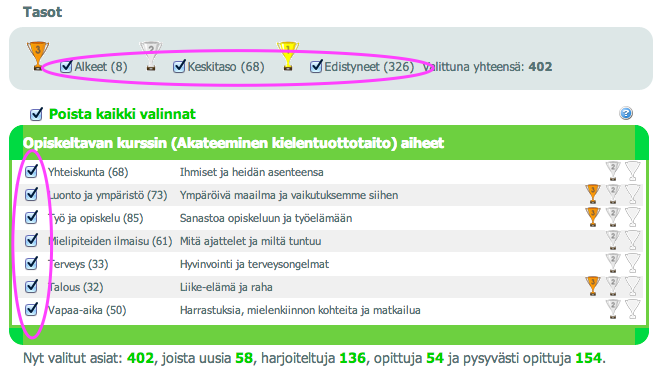Click the empty trophy in the Vapaa-aika row
This screenshot has height=373, width=662.
[632, 309]
